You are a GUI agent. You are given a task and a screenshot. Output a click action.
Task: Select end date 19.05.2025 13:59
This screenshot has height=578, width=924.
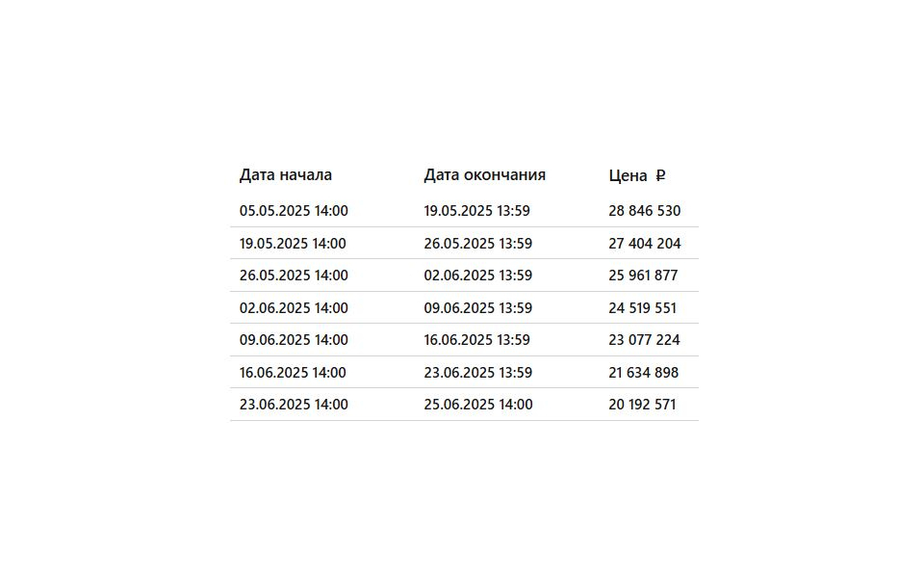point(476,211)
